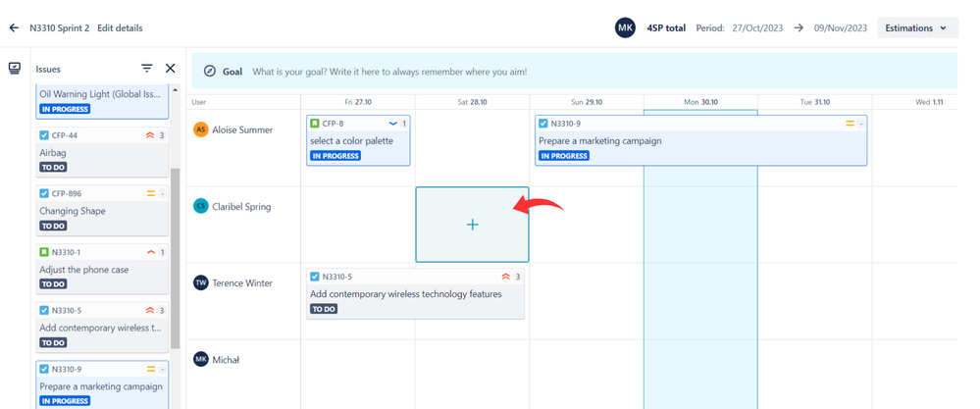The height and width of the screenshot is (409, 980).
Task: Click the CFP-896 medium priority icon
Action: 151,193
